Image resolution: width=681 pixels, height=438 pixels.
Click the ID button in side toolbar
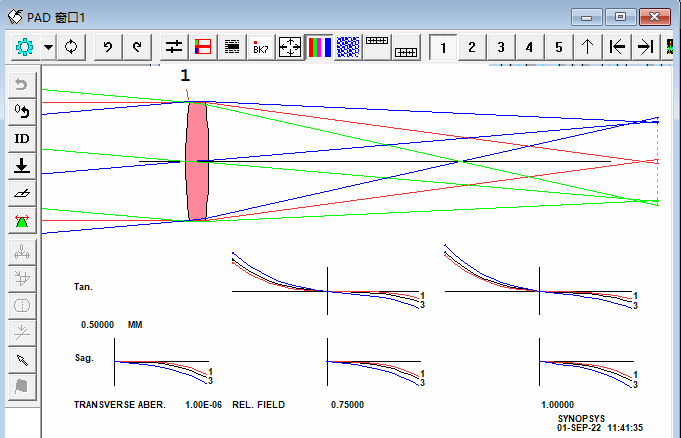[x=22, y=139]
